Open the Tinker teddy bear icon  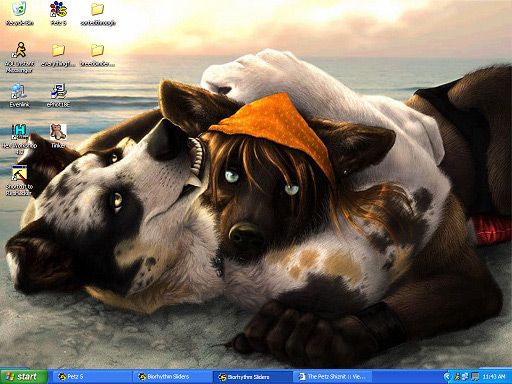[x=58, y=136]
